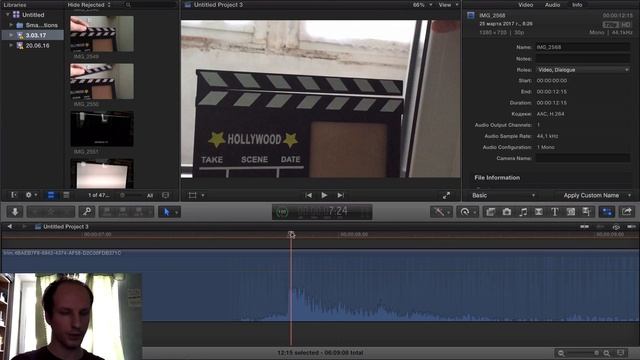
Task: Toggle viewer full screen playback
Action: 446,196
